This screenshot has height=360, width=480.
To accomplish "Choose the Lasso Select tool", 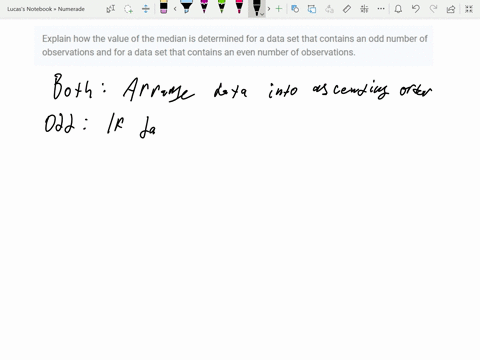I will tap(128, 9).
